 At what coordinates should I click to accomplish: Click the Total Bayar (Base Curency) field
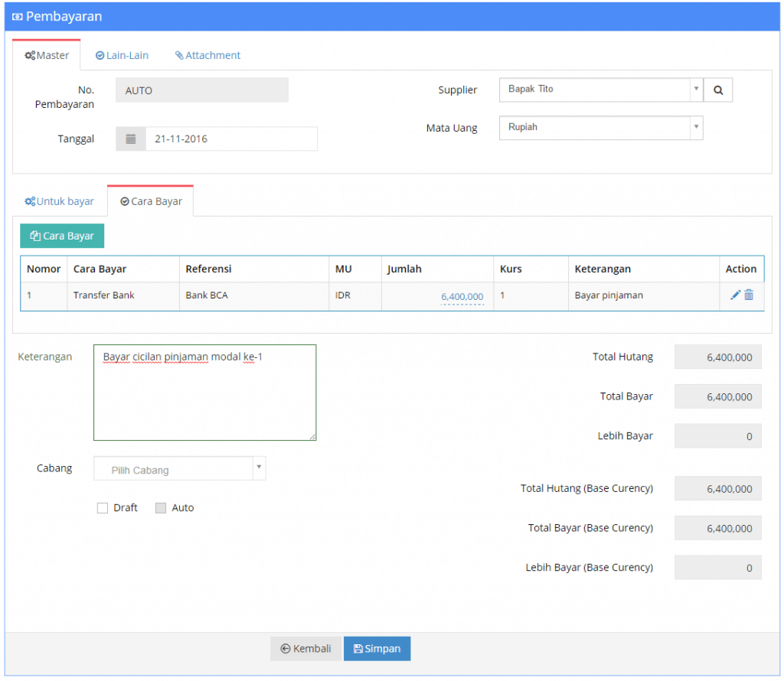coord(717,528)
